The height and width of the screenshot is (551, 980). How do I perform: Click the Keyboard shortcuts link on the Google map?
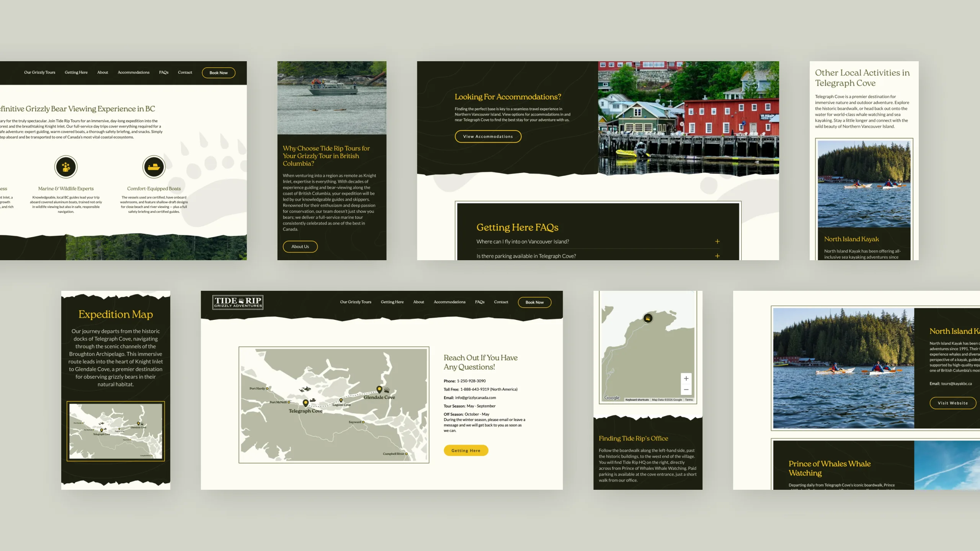[637, 400]
